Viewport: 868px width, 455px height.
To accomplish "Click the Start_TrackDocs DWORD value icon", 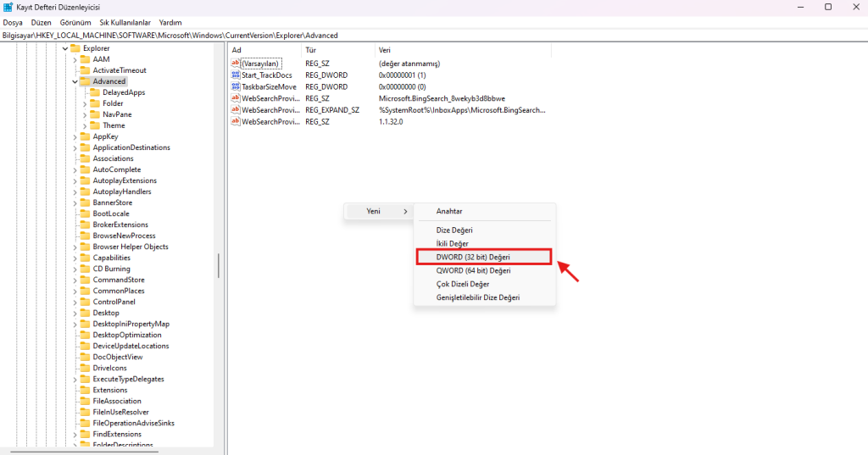I will pos(236,75).
